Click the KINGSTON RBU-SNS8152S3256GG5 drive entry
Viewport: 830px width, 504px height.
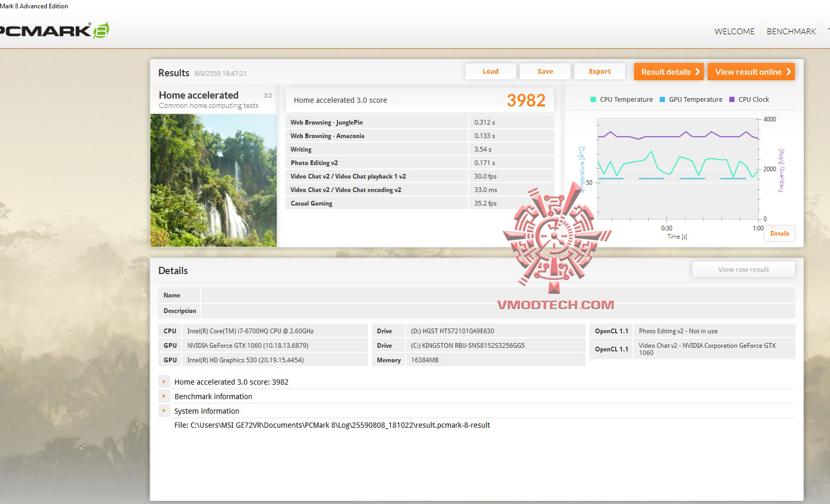(x=468, y=346)
